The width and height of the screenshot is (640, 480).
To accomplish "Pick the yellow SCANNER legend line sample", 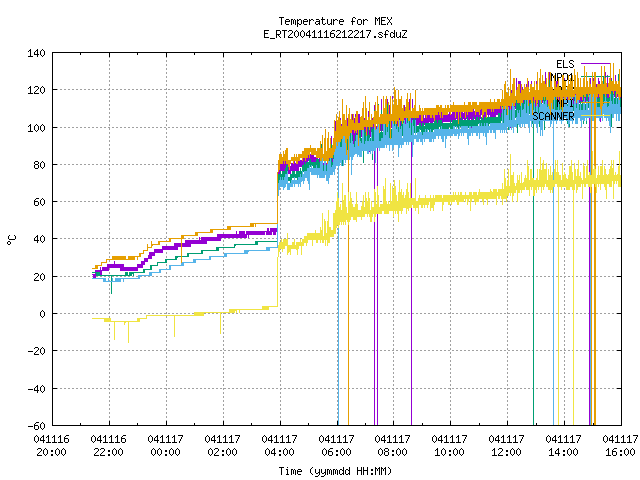I will [x=596, y=116].
